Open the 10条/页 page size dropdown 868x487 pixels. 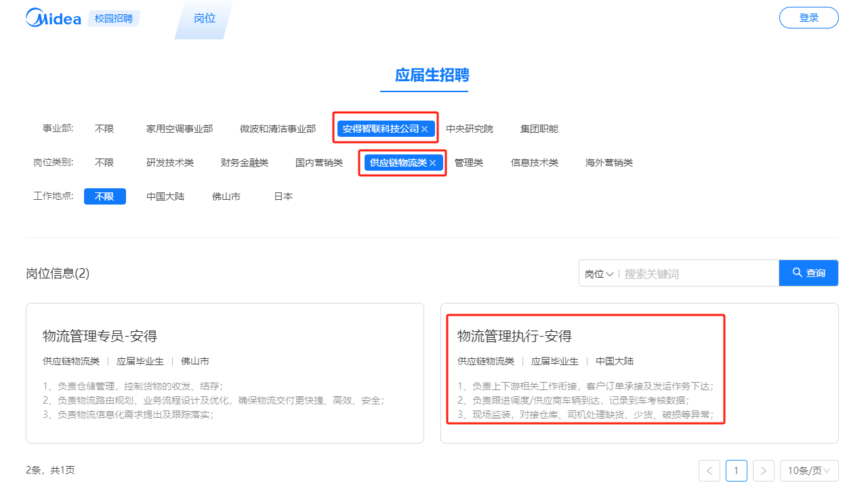(808, 471)
